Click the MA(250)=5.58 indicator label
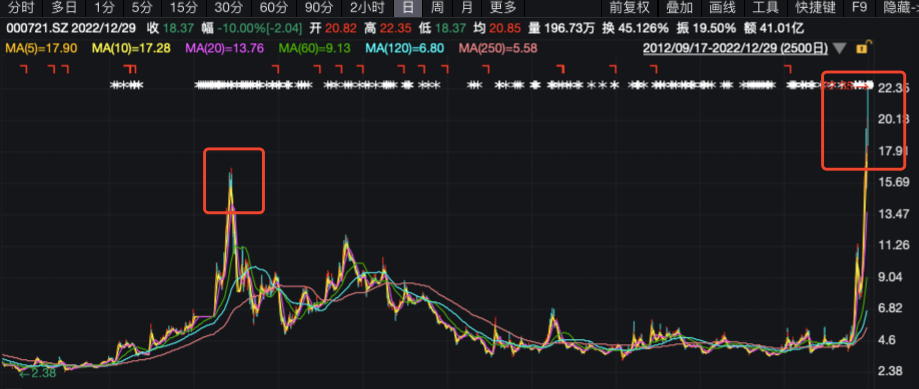 498,49
